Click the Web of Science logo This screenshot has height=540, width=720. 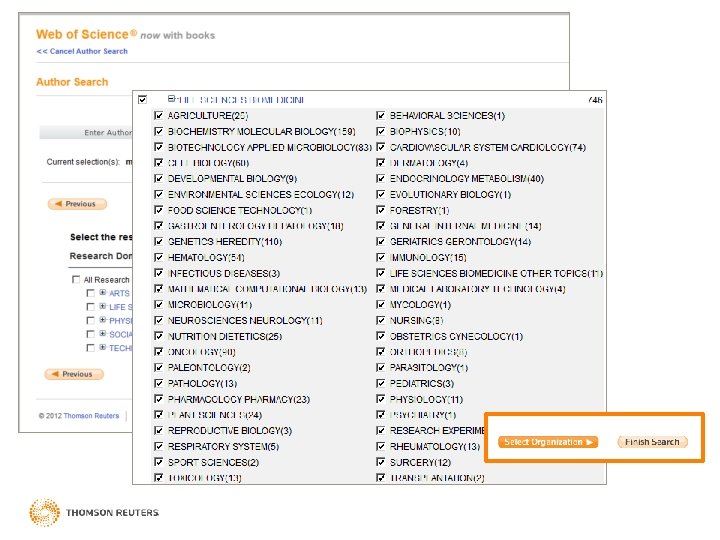[86, 34]
